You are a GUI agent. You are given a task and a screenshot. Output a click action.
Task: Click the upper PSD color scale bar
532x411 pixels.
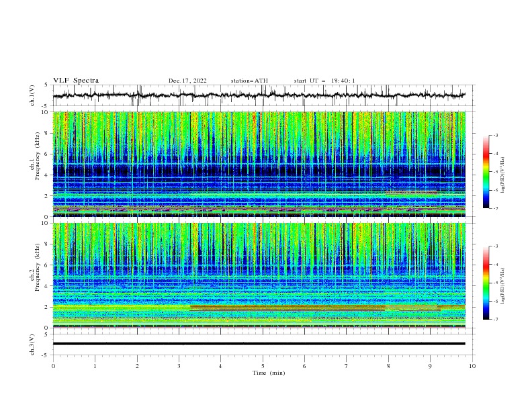[486, 172]
